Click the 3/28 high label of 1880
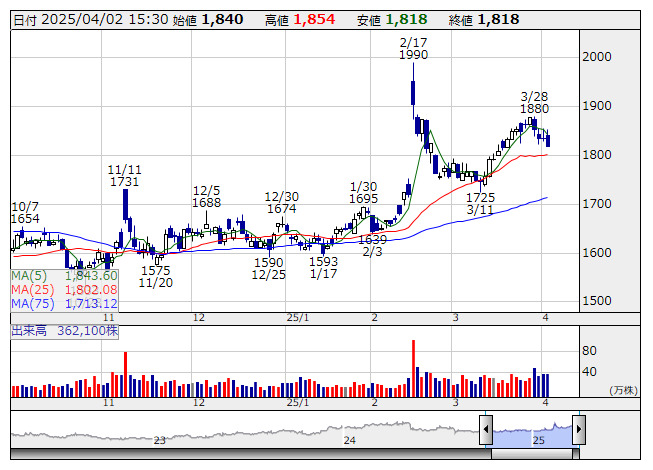 (534, 102)
